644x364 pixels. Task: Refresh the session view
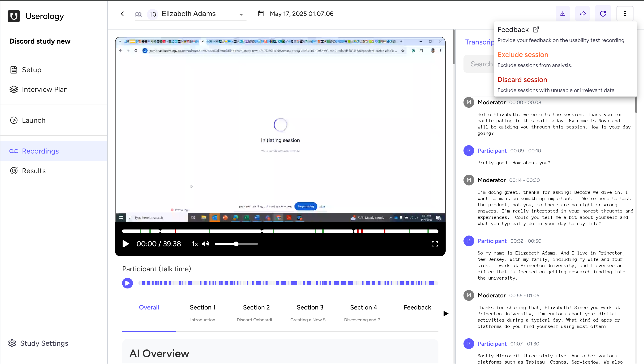click(603, 14)
